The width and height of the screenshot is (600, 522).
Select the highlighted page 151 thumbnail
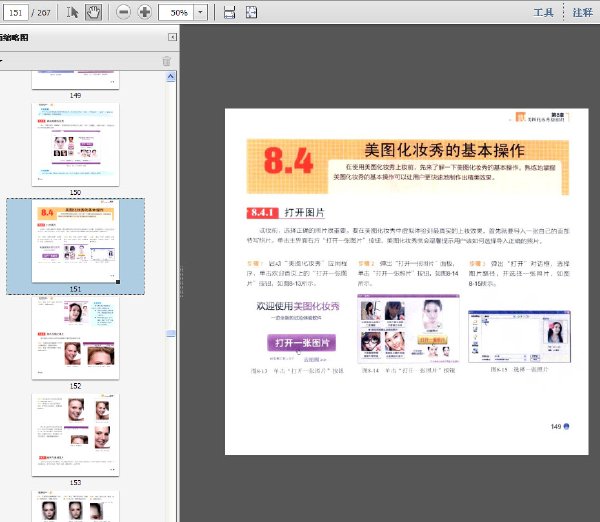[75, 241]
